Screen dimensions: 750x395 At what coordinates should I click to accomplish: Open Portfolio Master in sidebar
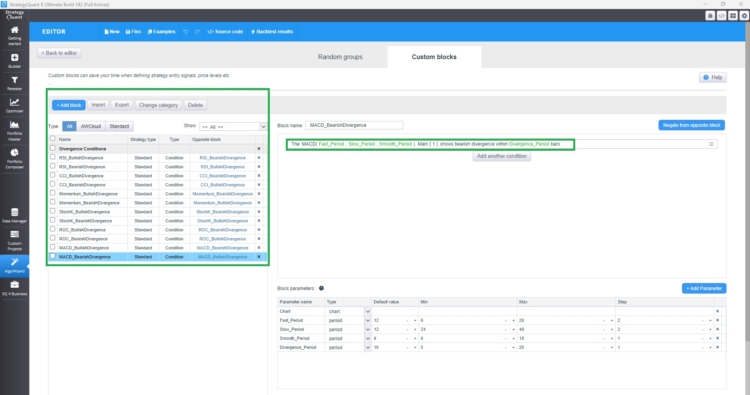[14, 131]
